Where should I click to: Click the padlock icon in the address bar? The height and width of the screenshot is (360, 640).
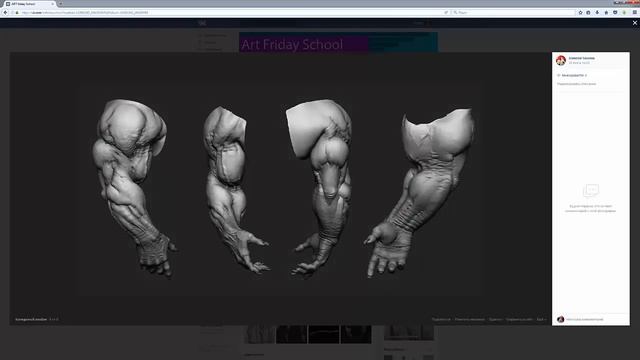[x=17, y=13]
